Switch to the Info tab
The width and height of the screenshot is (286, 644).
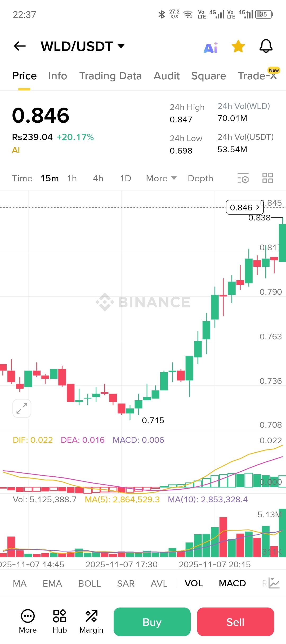(x=58, y=76)
